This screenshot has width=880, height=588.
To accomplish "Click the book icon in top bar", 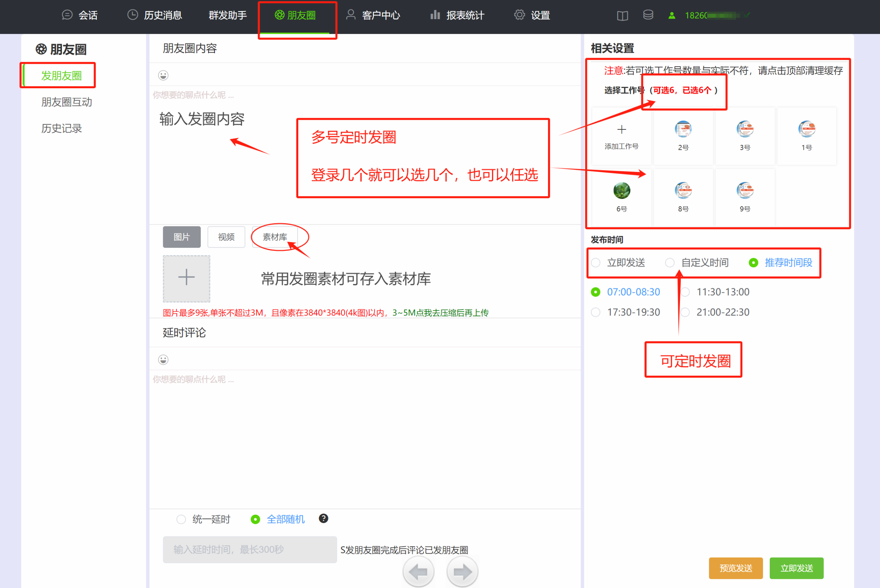I will pos(622,15).
